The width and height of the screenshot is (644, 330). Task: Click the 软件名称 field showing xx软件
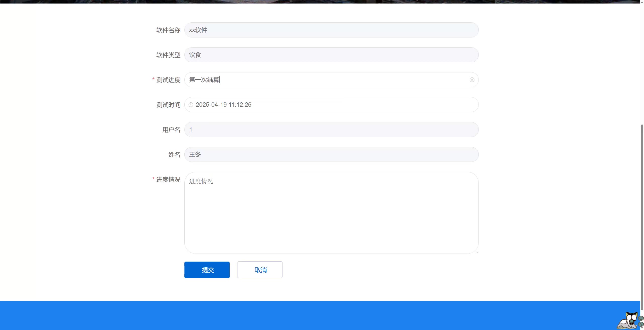pyautogui.click(x=331, y=30)
